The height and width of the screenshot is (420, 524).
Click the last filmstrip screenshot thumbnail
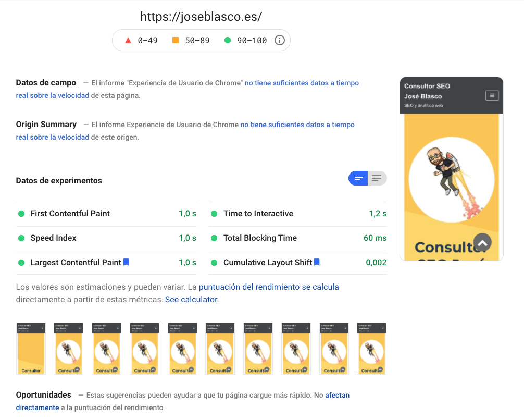coord(371,348)
